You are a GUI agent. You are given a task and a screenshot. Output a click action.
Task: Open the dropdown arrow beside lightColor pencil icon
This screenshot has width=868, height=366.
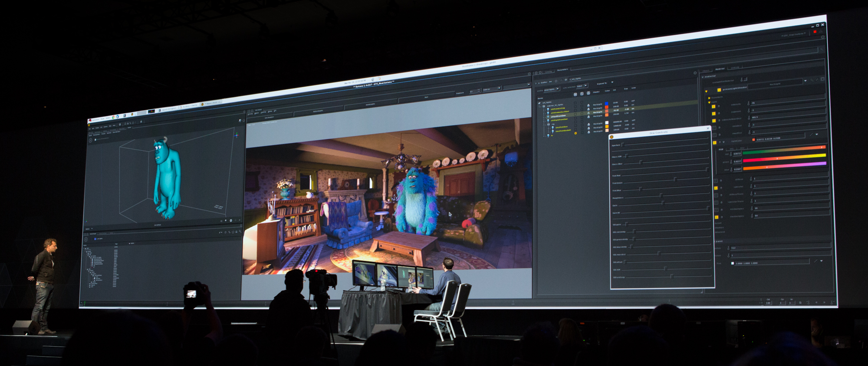(x=816, y=134)
